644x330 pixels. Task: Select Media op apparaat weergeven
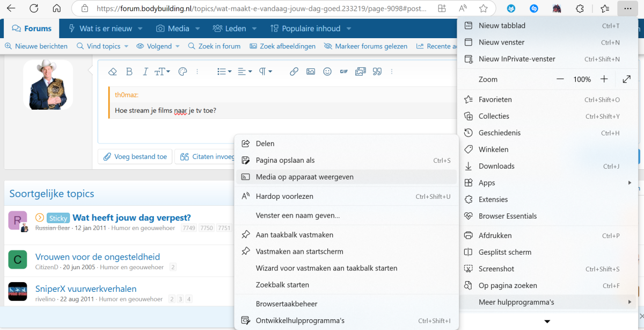point(304,177)
